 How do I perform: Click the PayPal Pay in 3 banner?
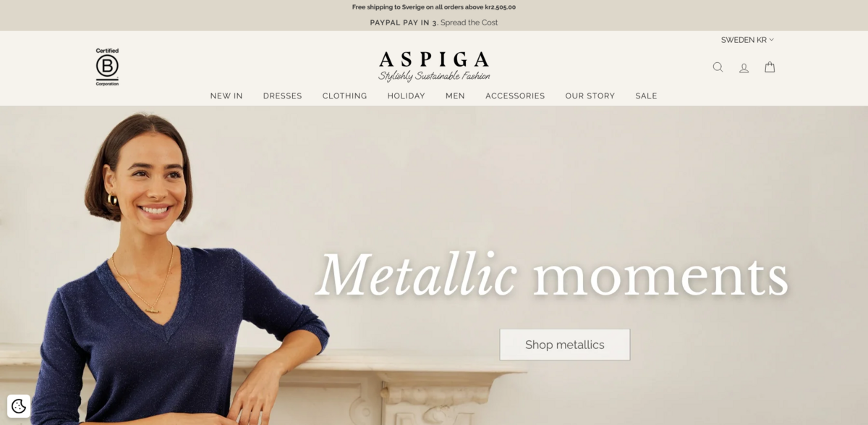[x=434, y=22]
